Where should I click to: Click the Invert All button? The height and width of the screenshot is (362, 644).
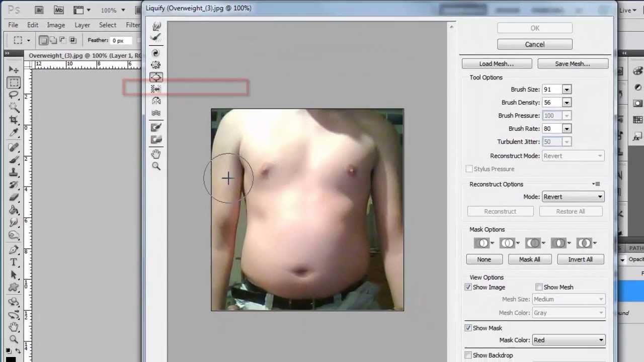click(x=580, y=259)
